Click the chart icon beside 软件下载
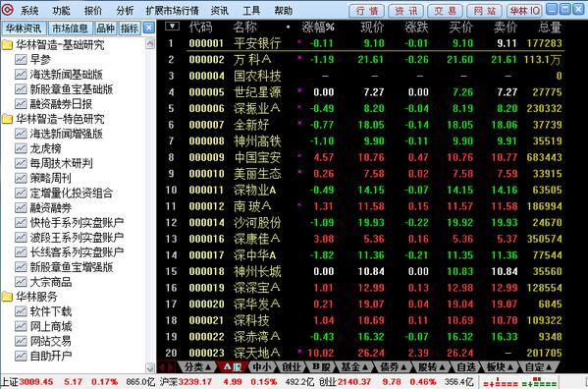 (x=21, y=311)
